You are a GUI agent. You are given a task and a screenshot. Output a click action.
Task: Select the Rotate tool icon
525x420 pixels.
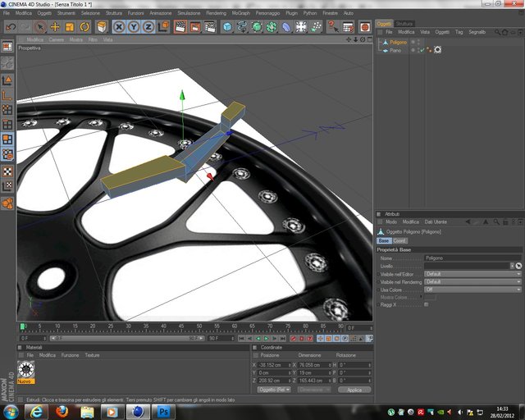(84, 27)
